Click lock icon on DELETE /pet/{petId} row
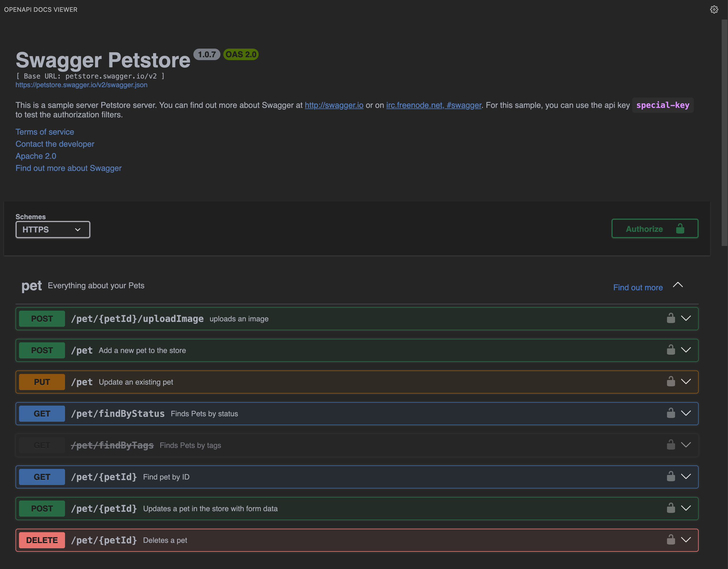 (671, 540)
